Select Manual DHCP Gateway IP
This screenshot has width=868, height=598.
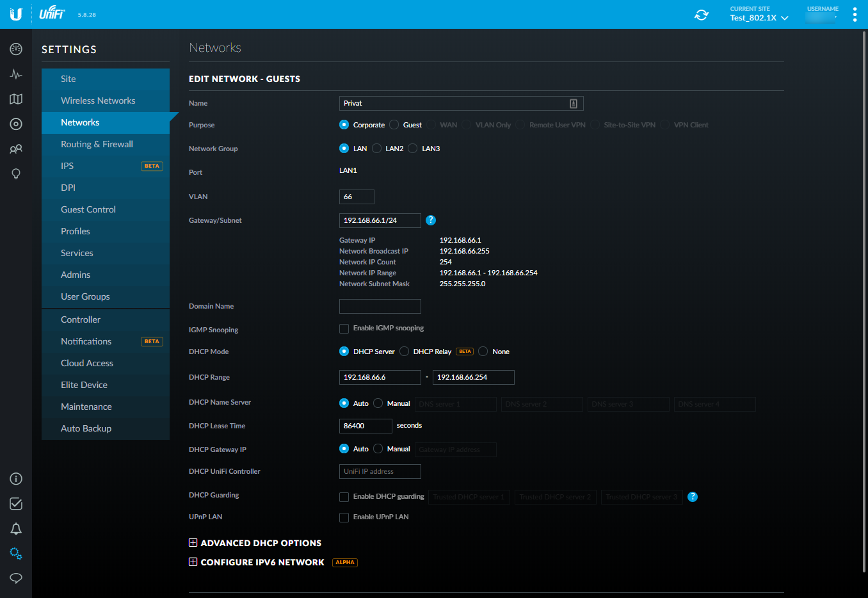378,449
